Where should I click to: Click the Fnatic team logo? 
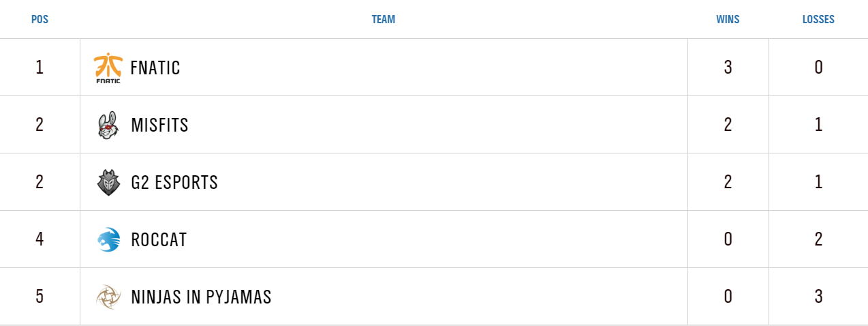tap(108, 68)
